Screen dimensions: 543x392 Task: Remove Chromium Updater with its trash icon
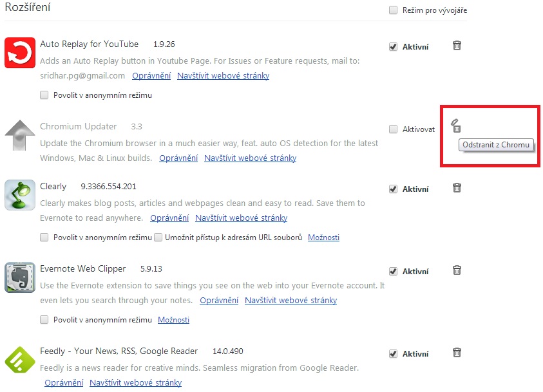click(456, 126)
